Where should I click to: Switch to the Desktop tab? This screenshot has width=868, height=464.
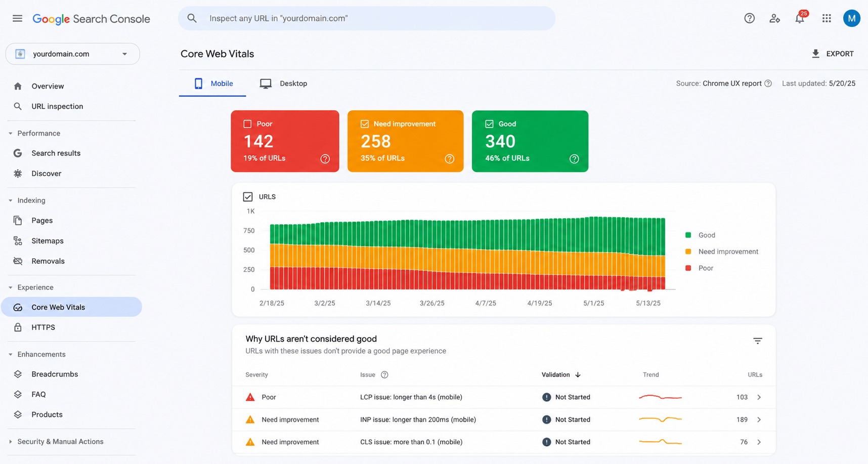coord(283,83)
